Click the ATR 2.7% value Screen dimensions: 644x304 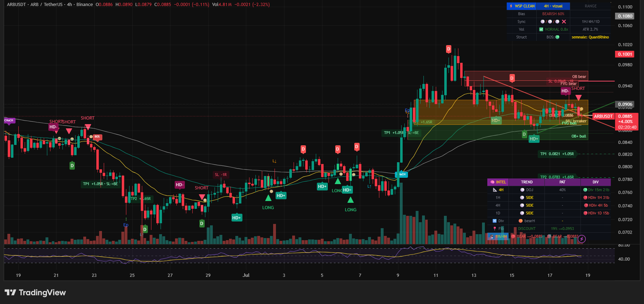tap(590, 30)
